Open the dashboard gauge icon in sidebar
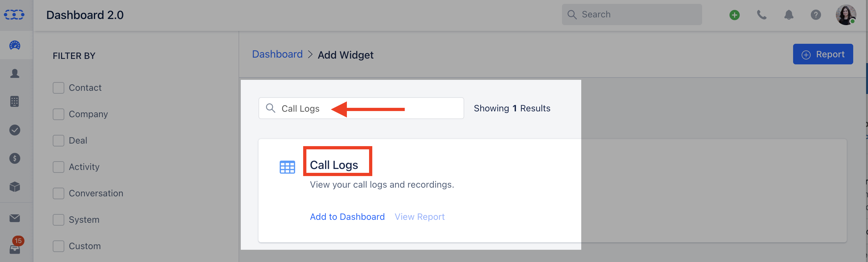 [x=15, y=45]
